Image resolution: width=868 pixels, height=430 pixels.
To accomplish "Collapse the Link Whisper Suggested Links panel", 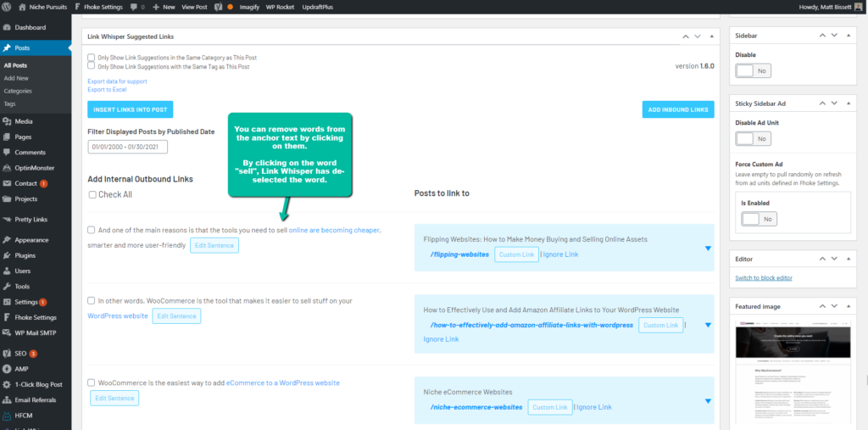I will (712, 36).
